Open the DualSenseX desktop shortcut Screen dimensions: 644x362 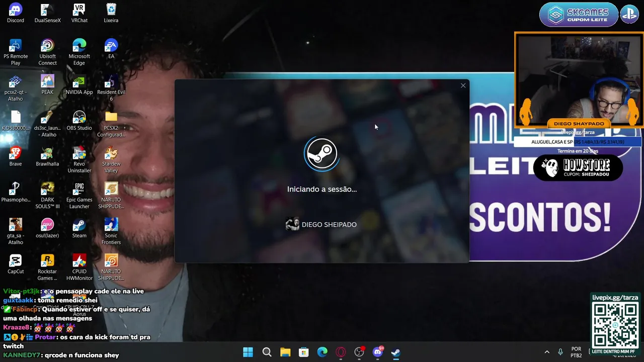click(47, 13)
